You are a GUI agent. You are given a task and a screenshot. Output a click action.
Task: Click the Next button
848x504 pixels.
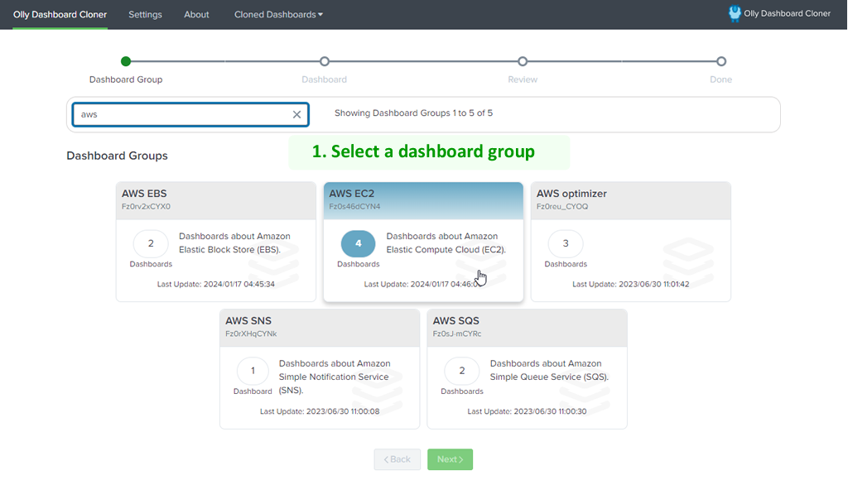(x=450, y=459)
